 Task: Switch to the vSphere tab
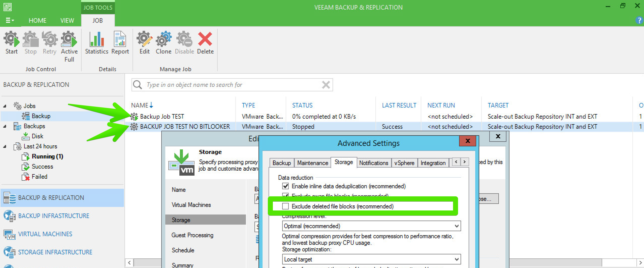[x=404, y=163]
